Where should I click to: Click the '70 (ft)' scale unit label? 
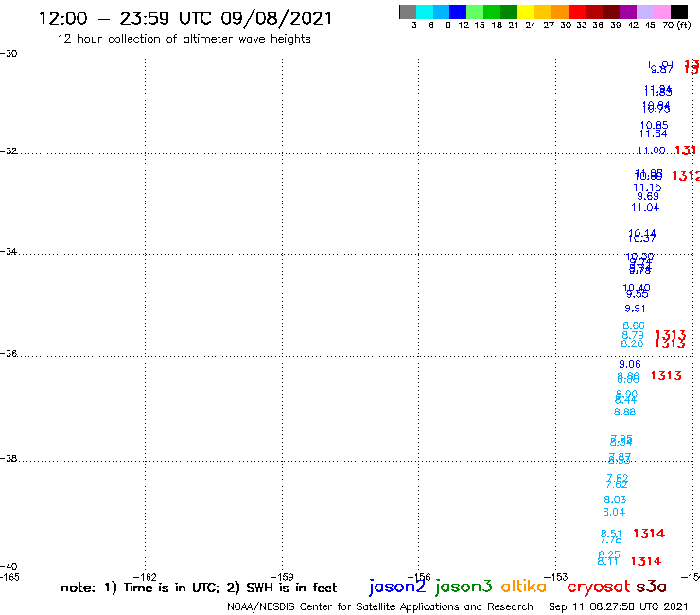click(676, 26)
